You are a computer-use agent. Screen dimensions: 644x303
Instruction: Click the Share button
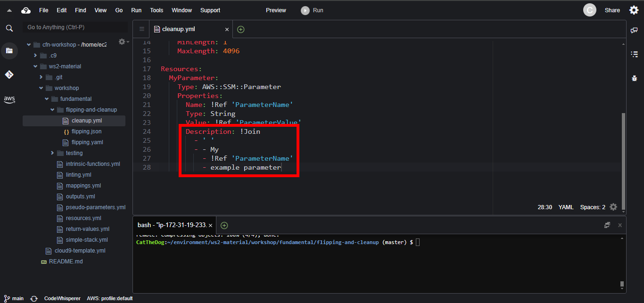(612, 10)
